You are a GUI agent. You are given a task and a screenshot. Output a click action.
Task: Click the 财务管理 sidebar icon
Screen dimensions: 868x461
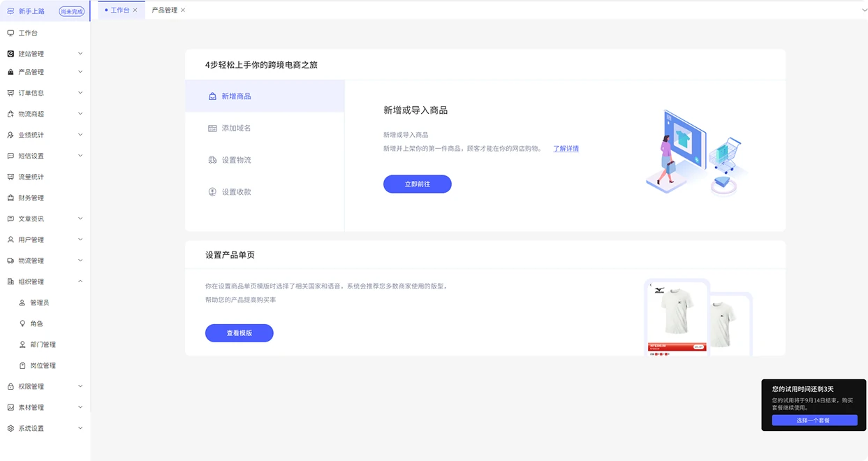pos(10,198)
